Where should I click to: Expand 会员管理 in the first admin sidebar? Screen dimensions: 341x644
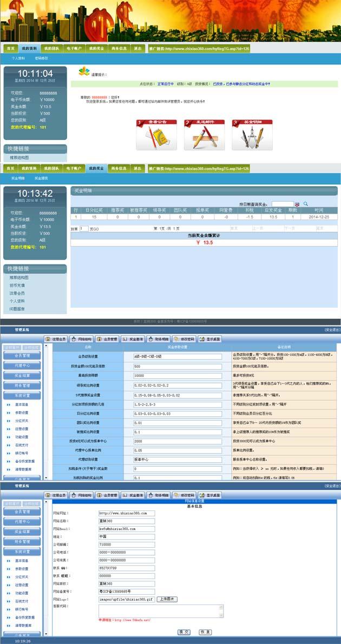coord(22,356)
